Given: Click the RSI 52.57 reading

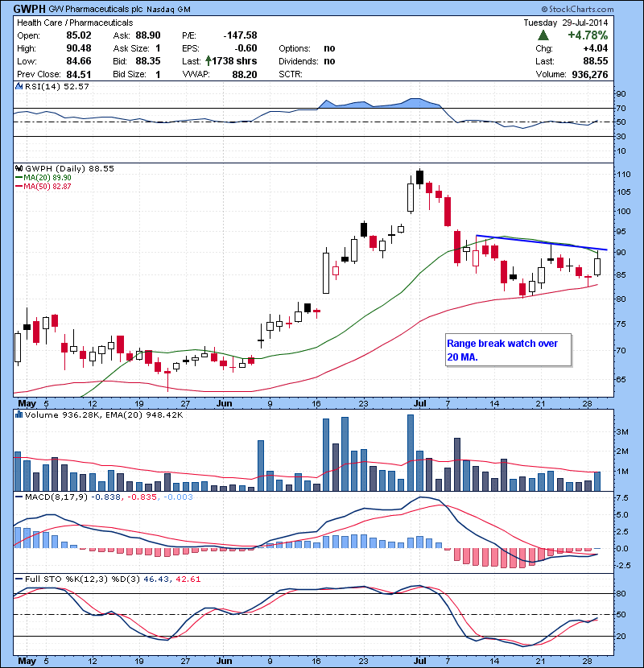Looking at the screenshot, I should (76, 86).
